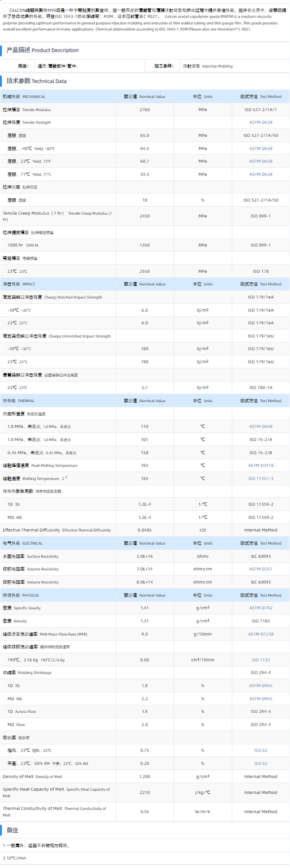The height and width of the screenshot is (868, 290).
Task: Click ISO 11357-3 Melting Temperature link
Action: tap(261, 478)
